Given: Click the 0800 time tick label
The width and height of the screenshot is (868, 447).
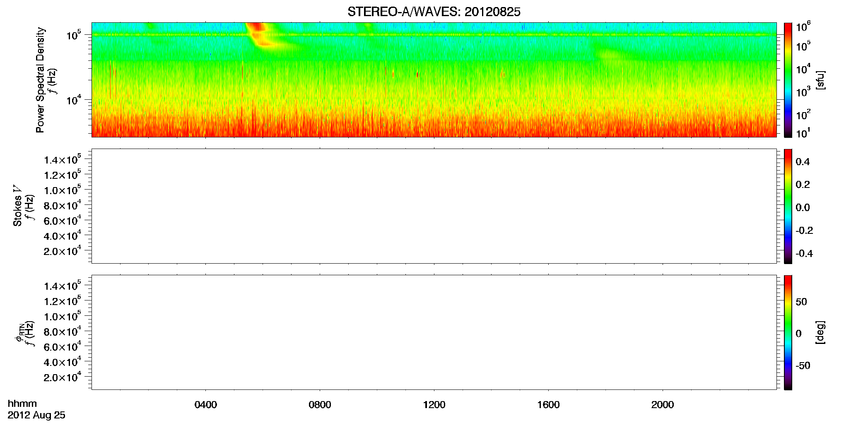Looking at the screenshot, I should (x=320, y=405).
